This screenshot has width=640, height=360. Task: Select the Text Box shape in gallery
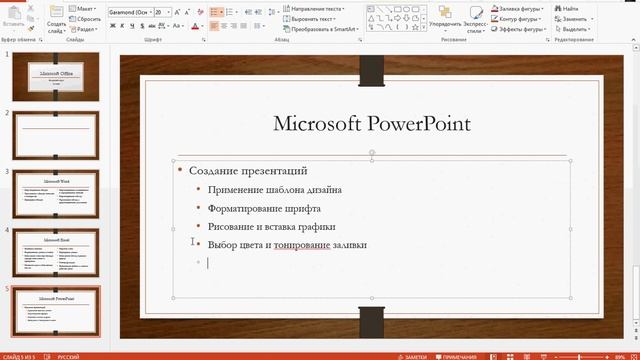[371, 9]
